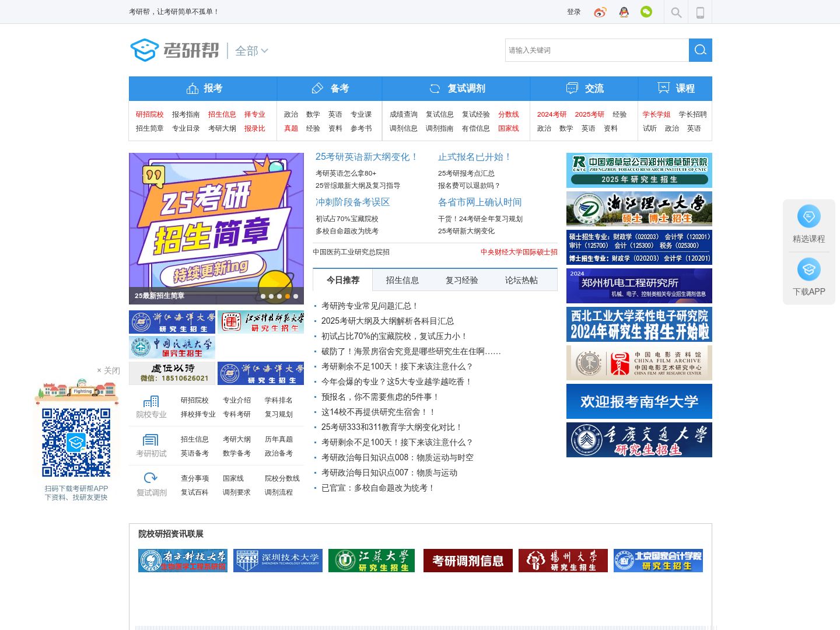This screenshot has height=630, width=840.
Task: Click 考研调剂信息 red banner
Action: (x=468, y=561)
